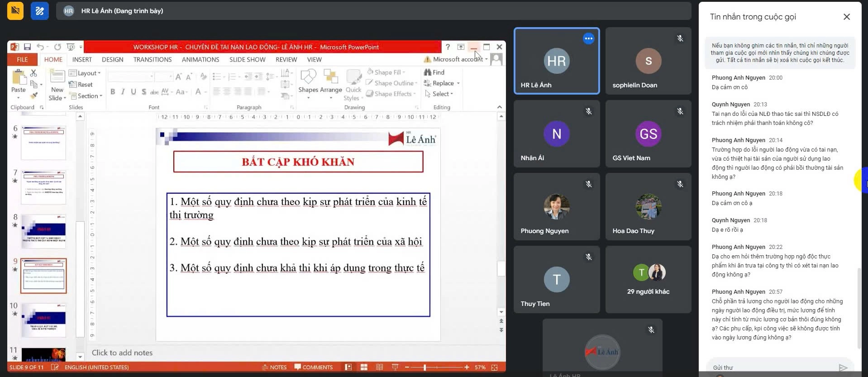Click the Find binoculars button
Image resolution: width=868 pixels, height=377 pixels.
coord(434,72)
